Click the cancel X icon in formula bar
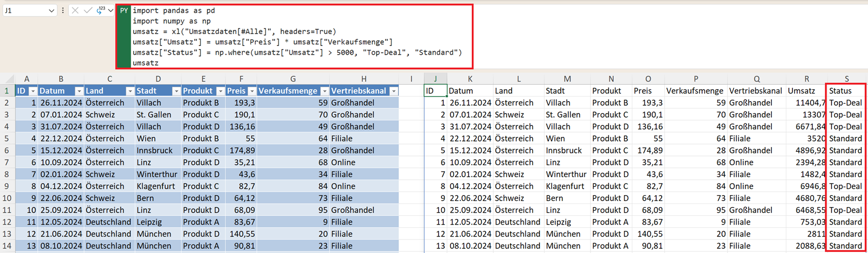Image resolution: width=868 pixels, height=253 pixels. pos(75,10)
